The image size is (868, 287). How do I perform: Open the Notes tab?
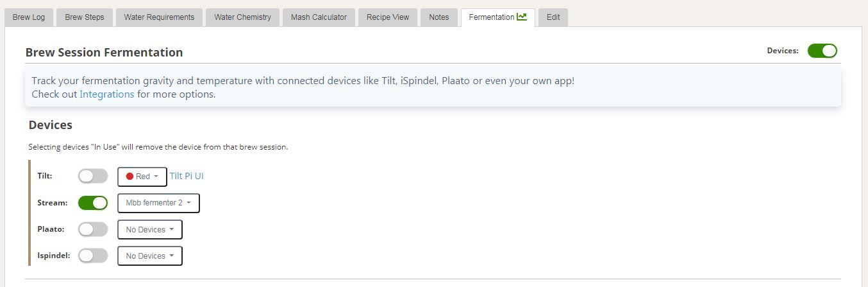coord(439,17)
